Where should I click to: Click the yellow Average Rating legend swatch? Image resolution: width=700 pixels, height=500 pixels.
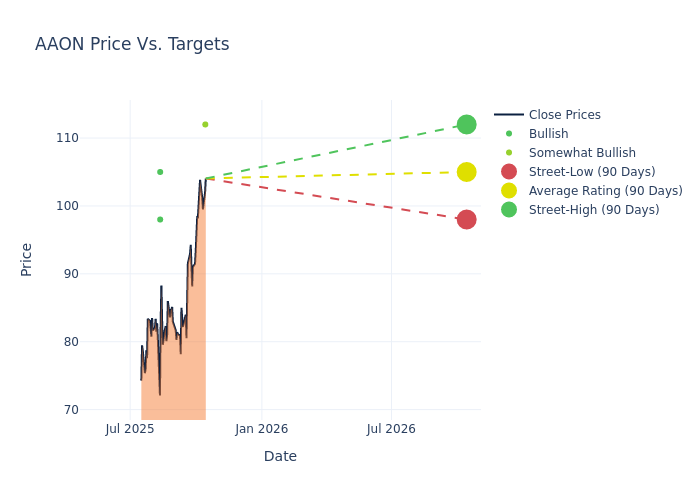click(509, 191)
